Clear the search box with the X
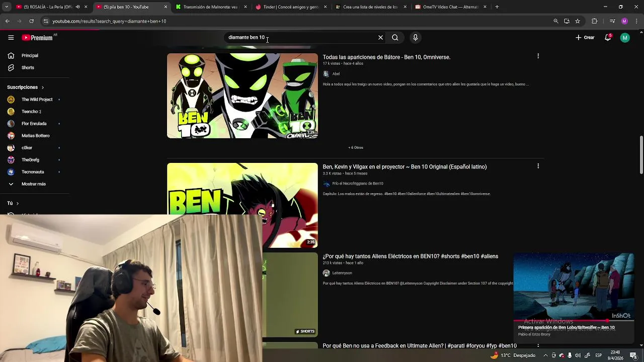Image resolution: width=644 pixels, height=362 pixels. 380,37
